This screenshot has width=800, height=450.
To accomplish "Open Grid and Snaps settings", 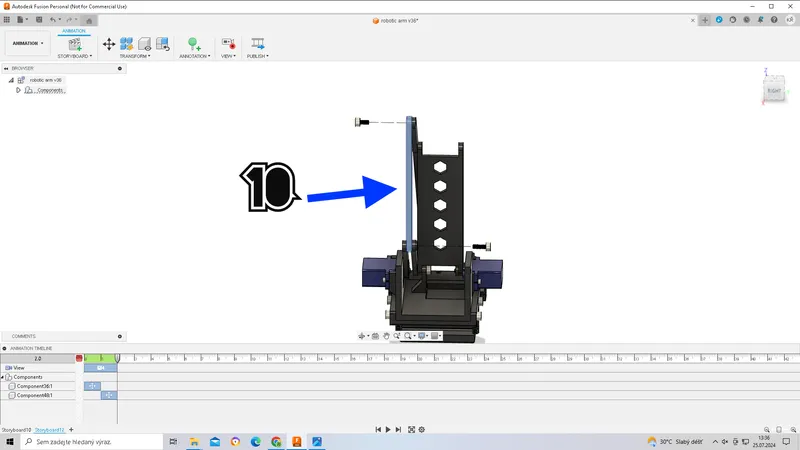I will click(x=436, y=336).
